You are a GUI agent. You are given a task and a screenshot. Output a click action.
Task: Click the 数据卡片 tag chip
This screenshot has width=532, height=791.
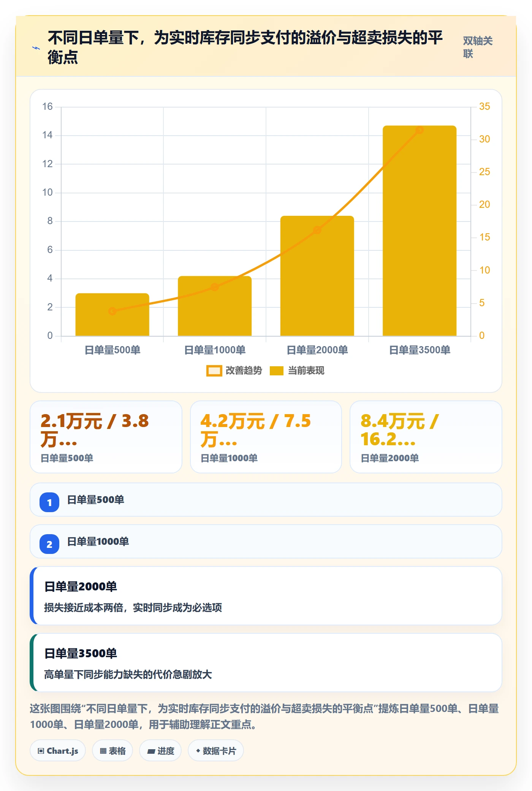(216, 750)
